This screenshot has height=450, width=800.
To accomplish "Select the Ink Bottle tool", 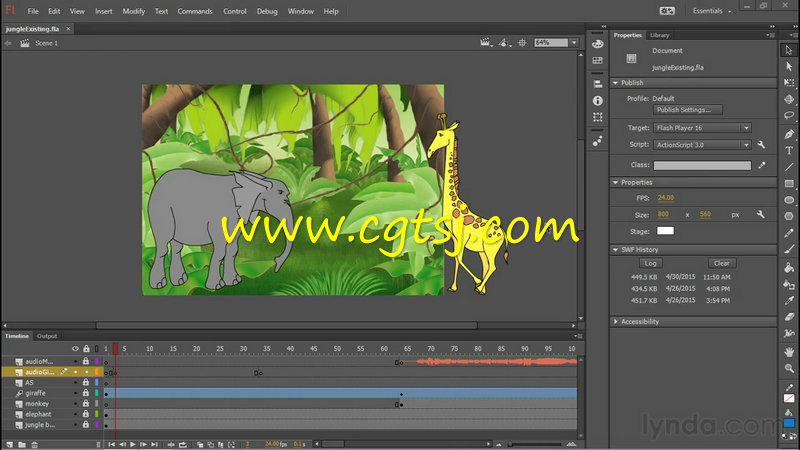I will tap(789, 284).
